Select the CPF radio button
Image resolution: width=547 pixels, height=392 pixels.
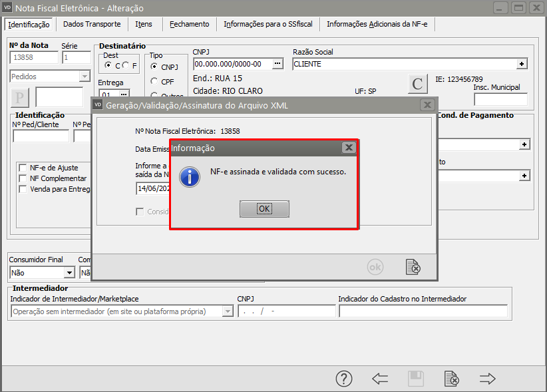pos(154,82)
